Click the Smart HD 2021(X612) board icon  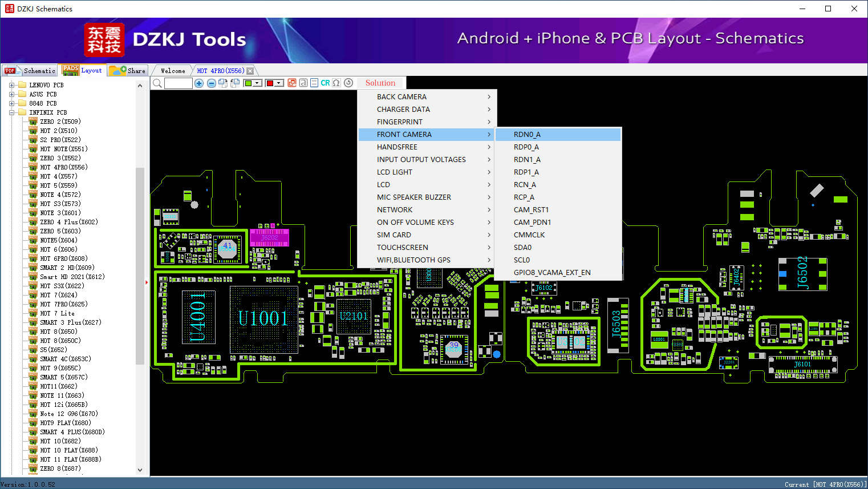(33, 277)
